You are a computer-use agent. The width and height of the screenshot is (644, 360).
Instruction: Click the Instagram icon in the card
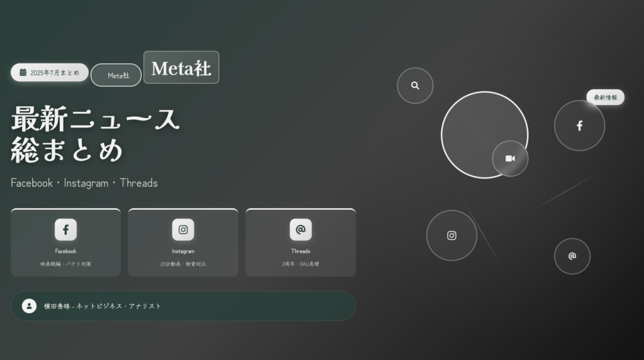point(183,229)
